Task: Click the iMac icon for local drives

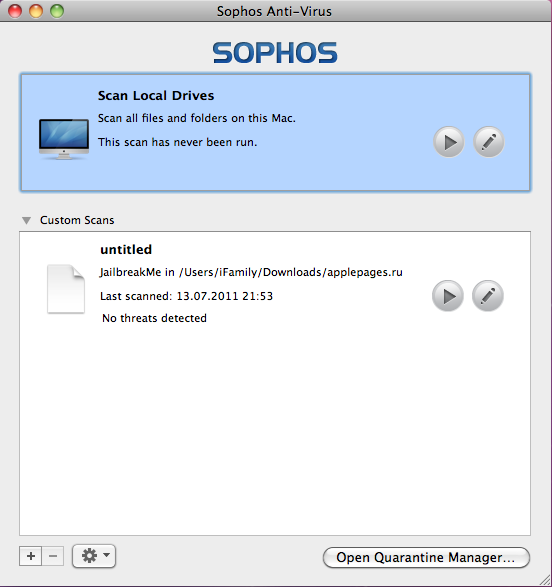Action: (x=64, y=139)
